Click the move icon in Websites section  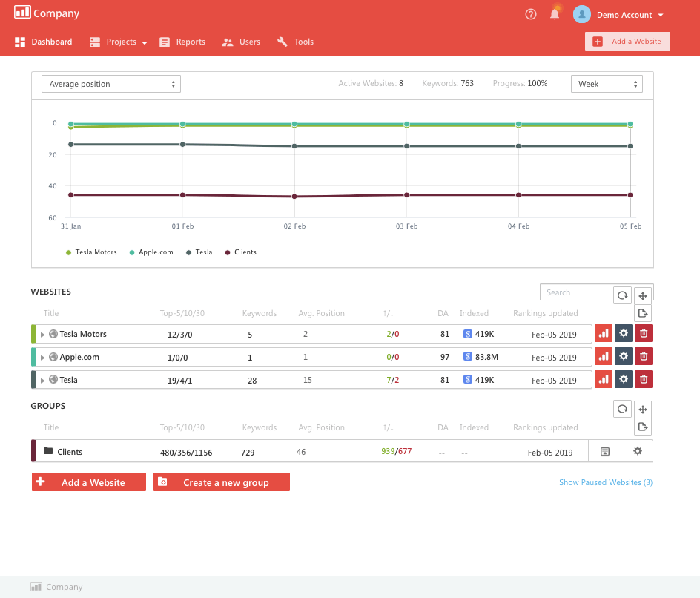642,295
